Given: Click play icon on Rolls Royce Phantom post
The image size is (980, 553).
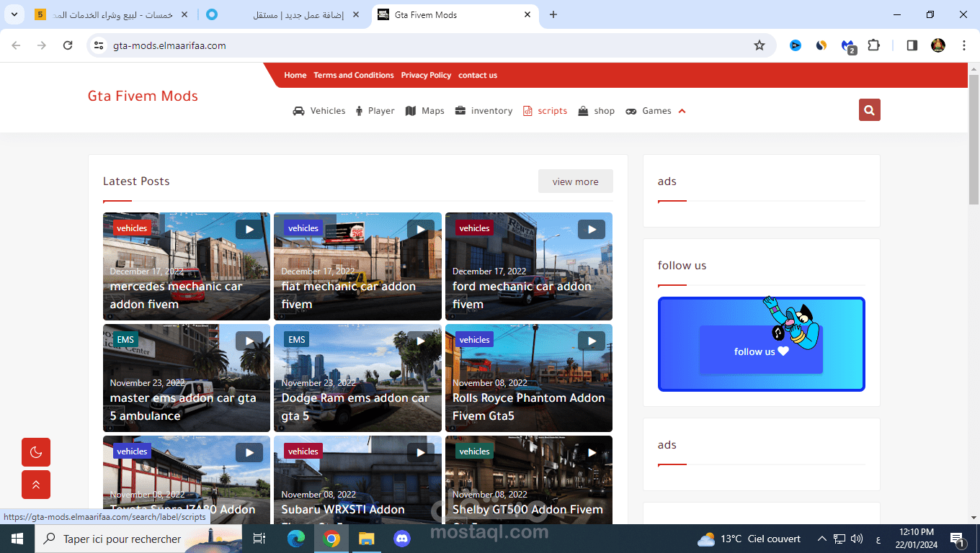Looking at the screenshot, I should tap(592, 341).
